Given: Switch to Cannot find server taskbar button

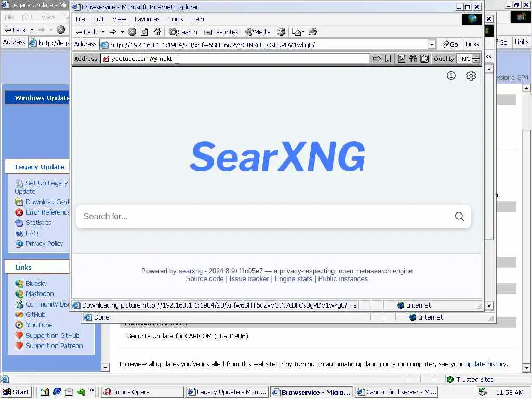Looking at the screenshot, I should 396,392.
